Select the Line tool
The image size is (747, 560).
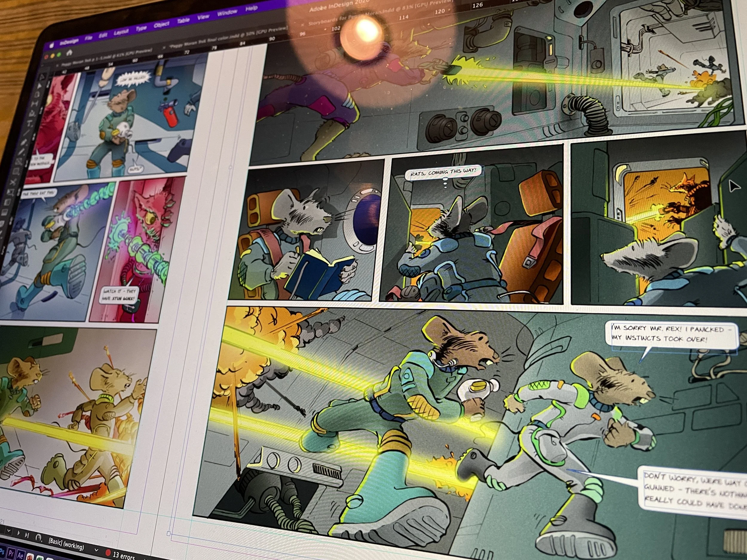click(x=26, y=133)
